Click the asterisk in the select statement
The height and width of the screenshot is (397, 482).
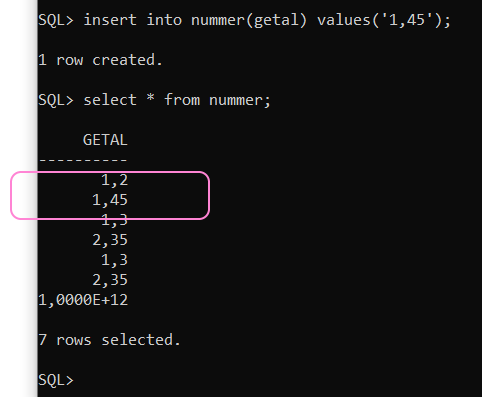point(151,99)
